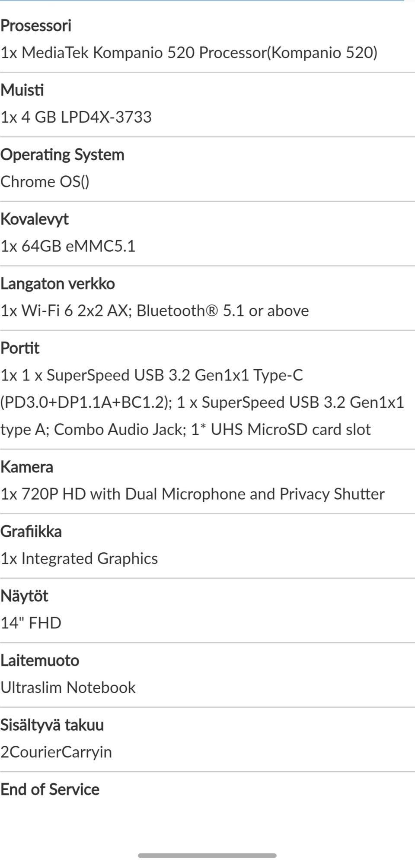Tap the End of Service heading
This screenshot has height=868, width=415.
(50, 789)
